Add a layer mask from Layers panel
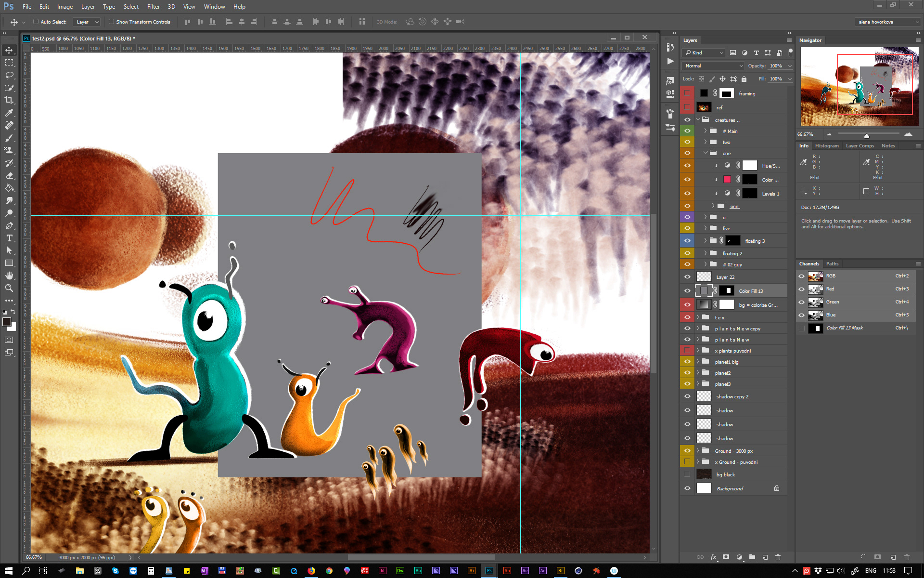This screenshot has height=578, width=924. tap(726, 557)
